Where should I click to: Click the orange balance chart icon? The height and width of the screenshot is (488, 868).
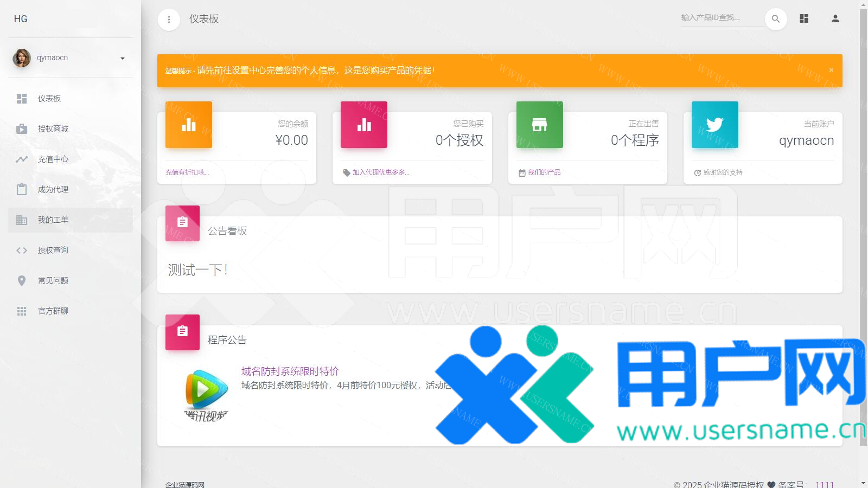188,125
